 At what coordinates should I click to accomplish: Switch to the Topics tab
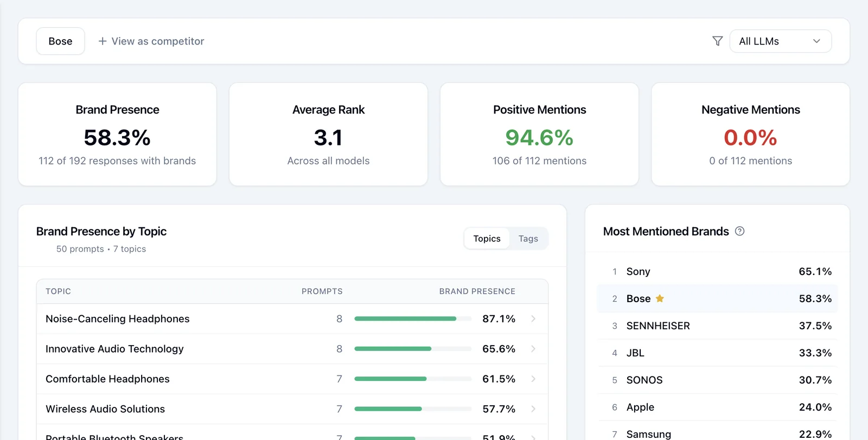coord(487,239)
